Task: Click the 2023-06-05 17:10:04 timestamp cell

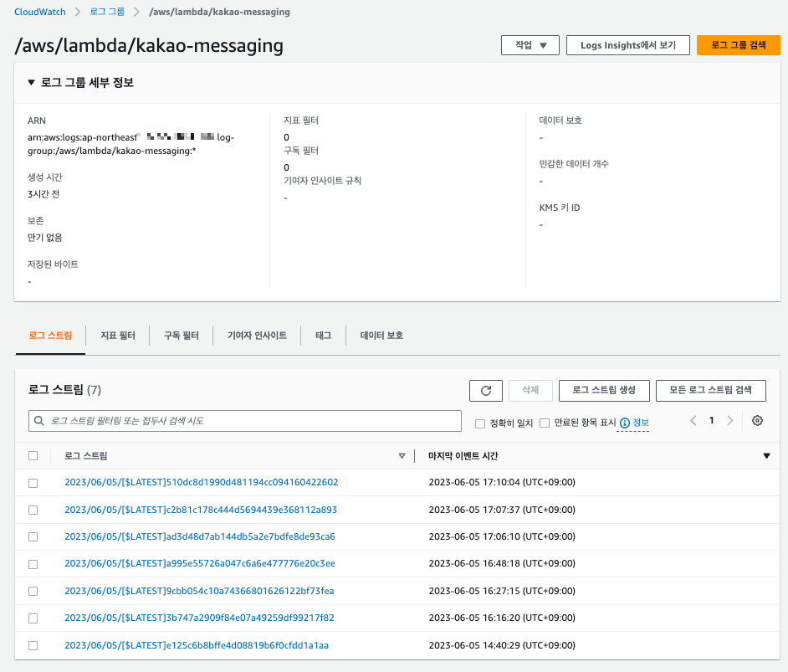Action: tap(502, 482)
